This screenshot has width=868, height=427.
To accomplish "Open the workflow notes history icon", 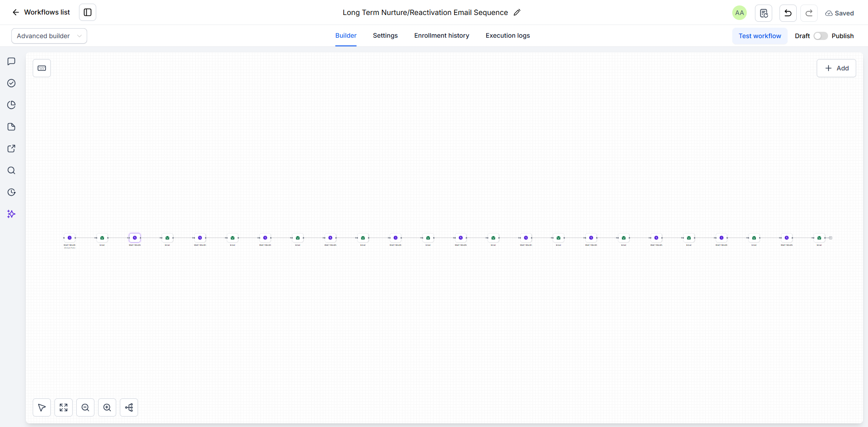I will pyautogui.click(x=764, y=13).
